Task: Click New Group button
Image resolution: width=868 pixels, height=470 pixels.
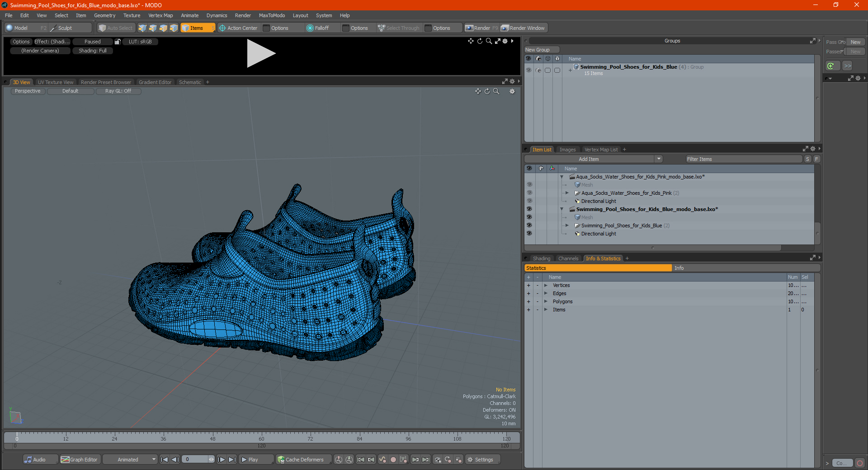Action: [542, 50]
